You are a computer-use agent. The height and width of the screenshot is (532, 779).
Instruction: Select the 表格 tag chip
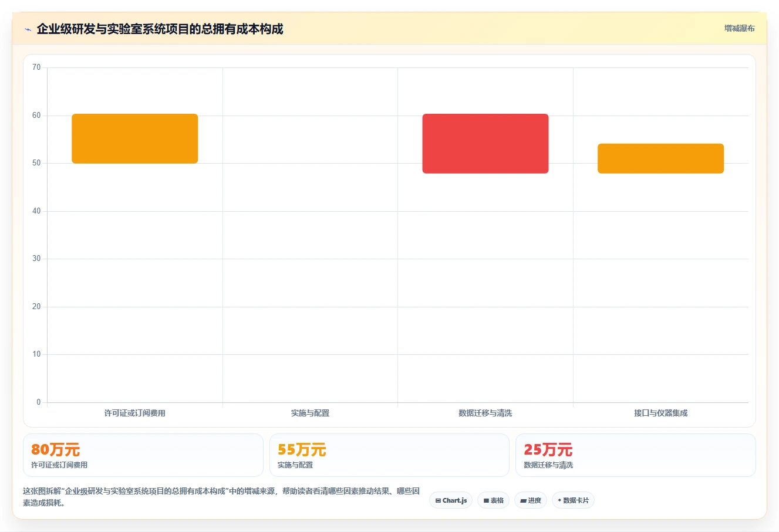493,500
